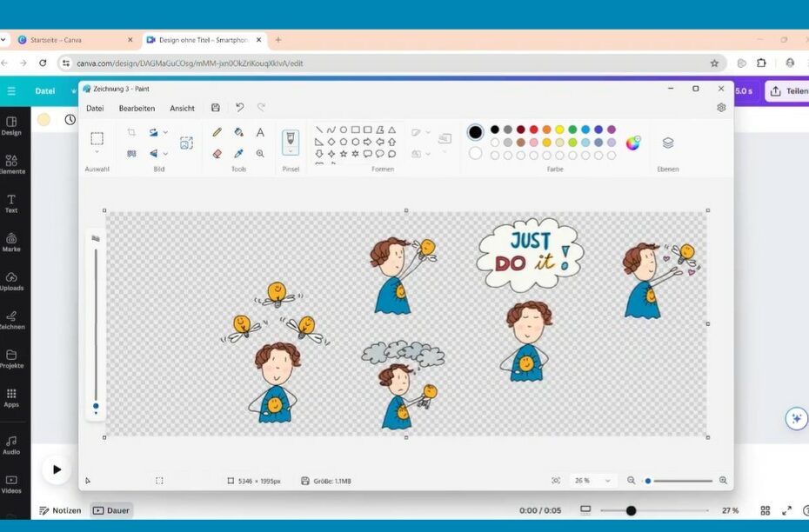Click the Dauer button
The image size is (809, 532).
tap(111, 510)
